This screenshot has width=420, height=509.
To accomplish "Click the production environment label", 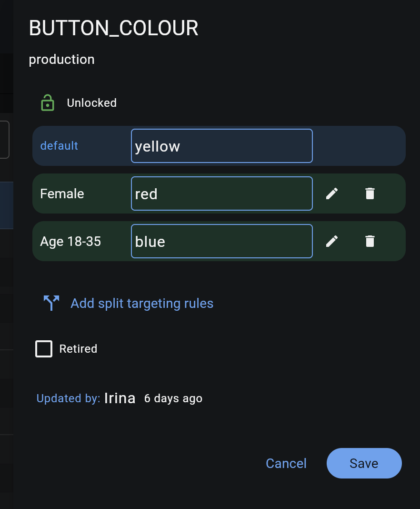I will point(61,59).
